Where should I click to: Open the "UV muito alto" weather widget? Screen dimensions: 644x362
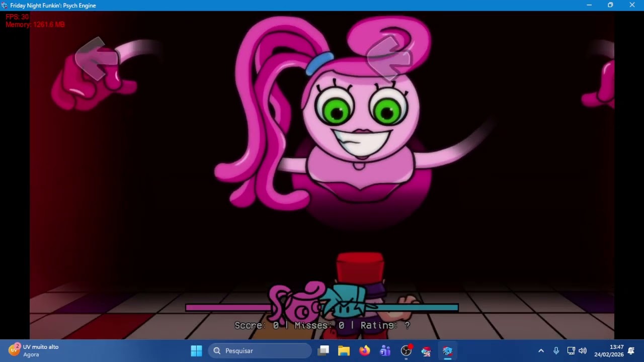tap(34, 350)
